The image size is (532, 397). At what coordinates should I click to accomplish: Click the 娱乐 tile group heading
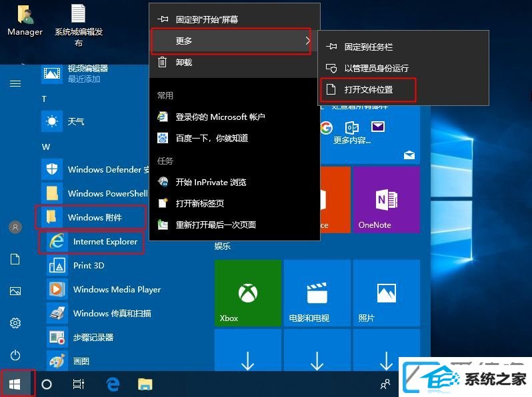pos(223,246)
